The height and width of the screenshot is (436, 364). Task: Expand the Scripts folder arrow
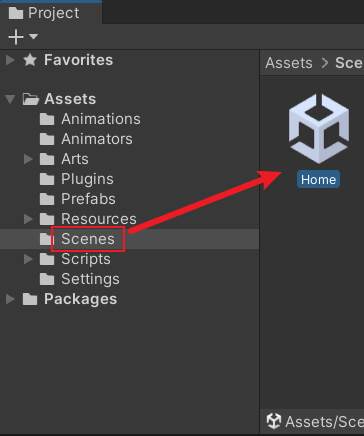point(28,259)
